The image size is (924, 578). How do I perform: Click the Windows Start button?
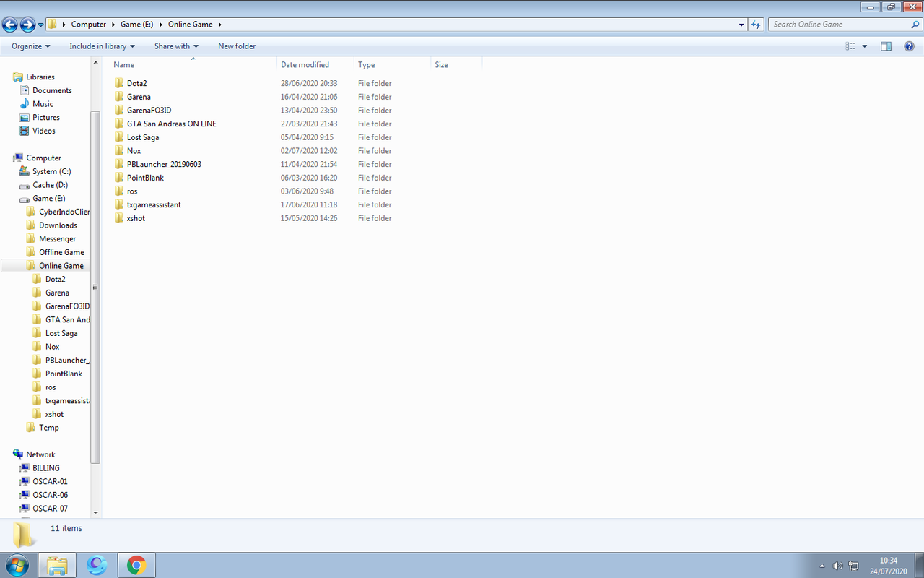[17, 565]
